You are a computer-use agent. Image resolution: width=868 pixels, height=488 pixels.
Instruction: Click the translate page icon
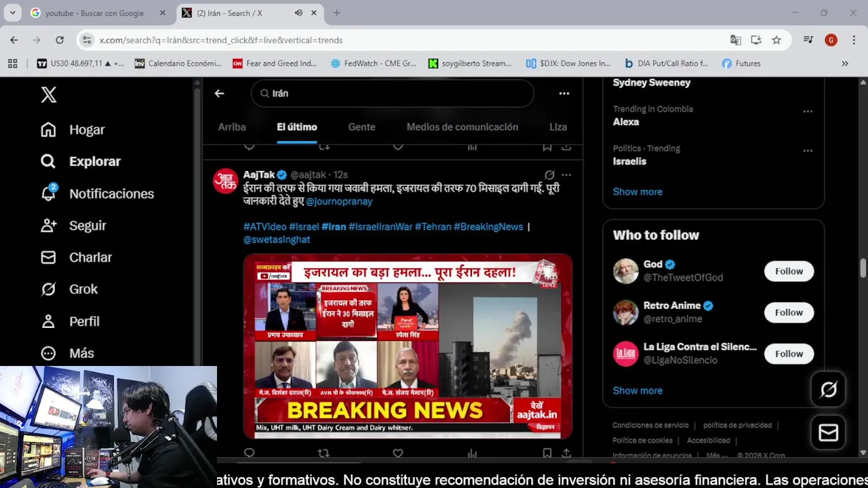pyautogui.click(x=735, y=40)
